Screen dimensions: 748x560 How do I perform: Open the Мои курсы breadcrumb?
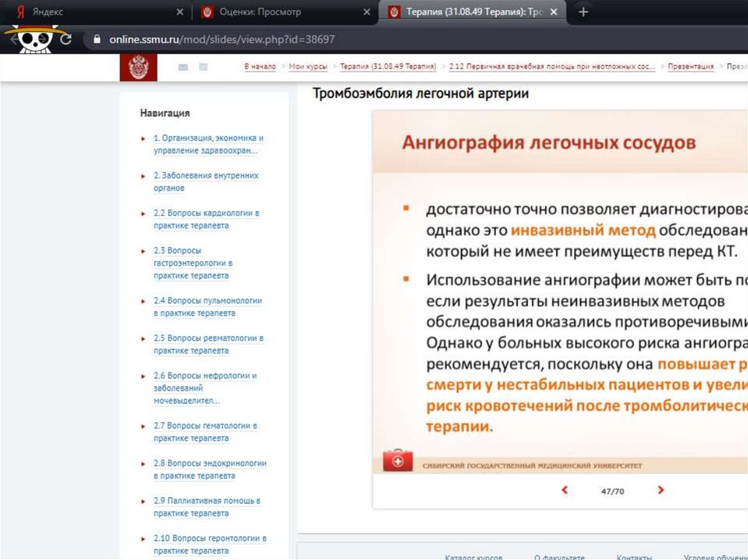tap(308, 66)
